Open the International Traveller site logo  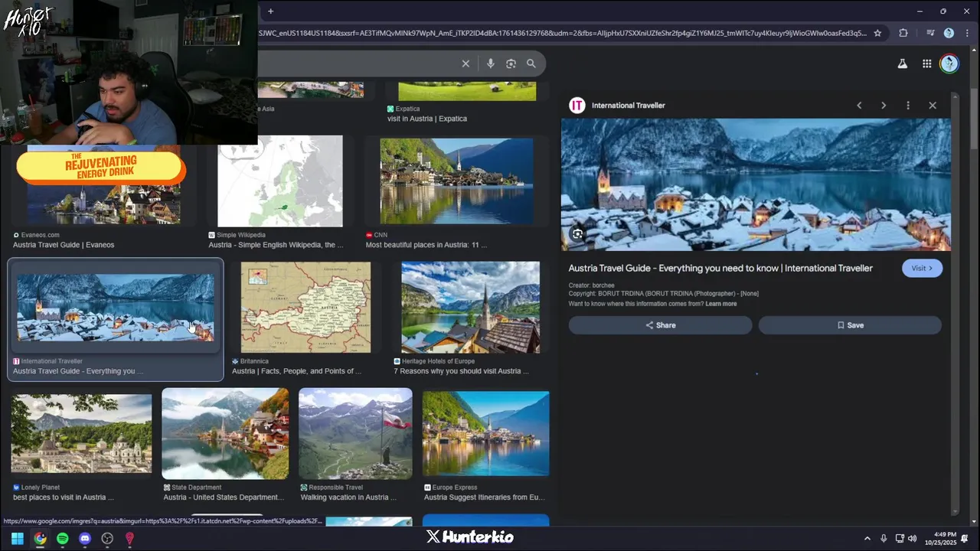[577, 106]
